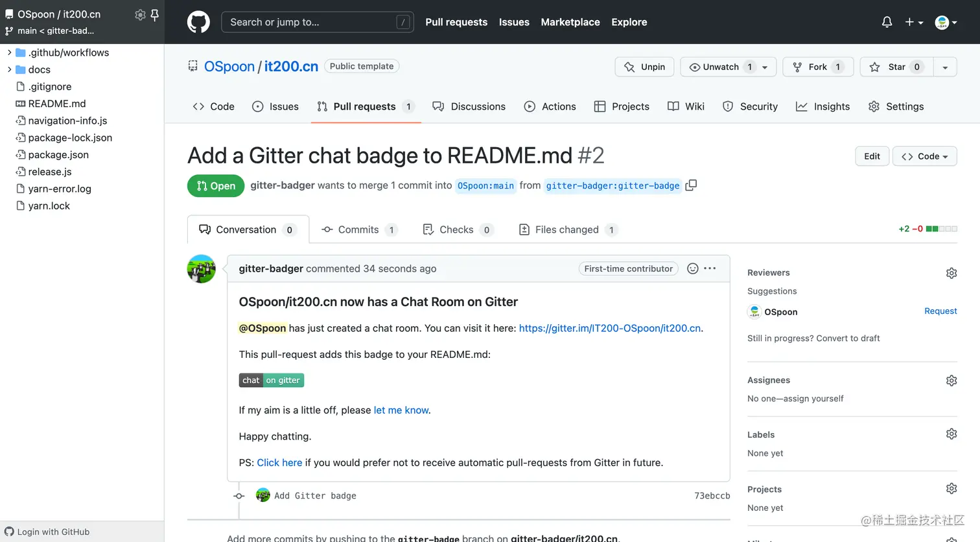
Task: Open repository Settings tab
Action: [x=896, y=106]
